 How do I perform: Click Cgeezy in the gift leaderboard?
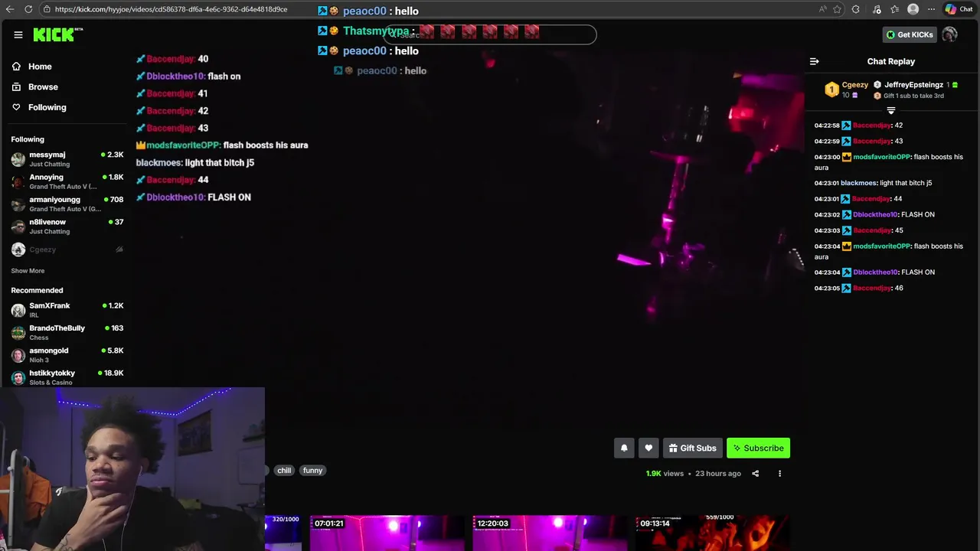[854, 85]
